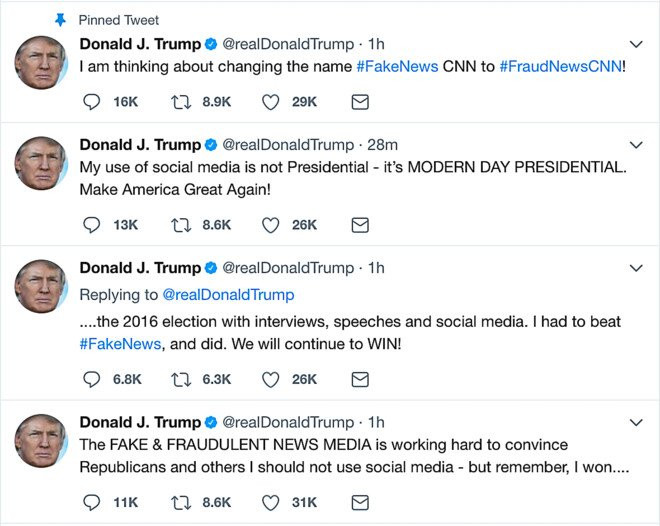
Task: Send MODERN DAY PRESIDENTIAL tweet via direct message
Action: point(360,225)
